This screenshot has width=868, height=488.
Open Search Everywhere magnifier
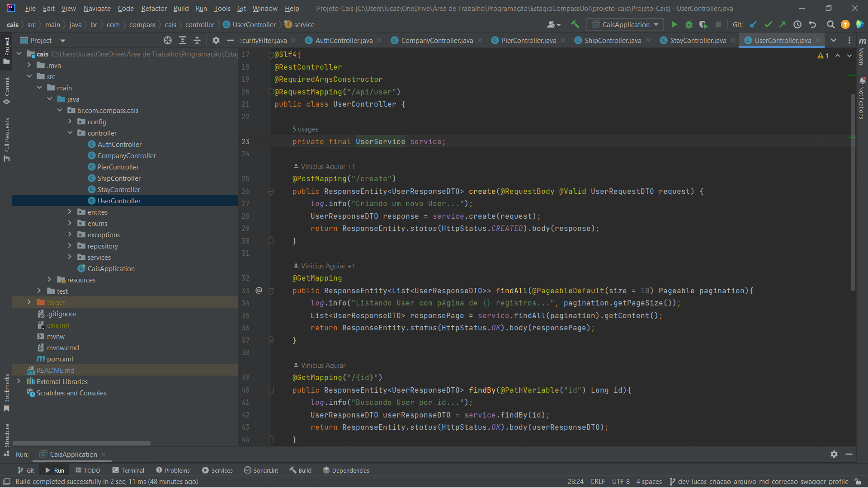coord(830,24)
